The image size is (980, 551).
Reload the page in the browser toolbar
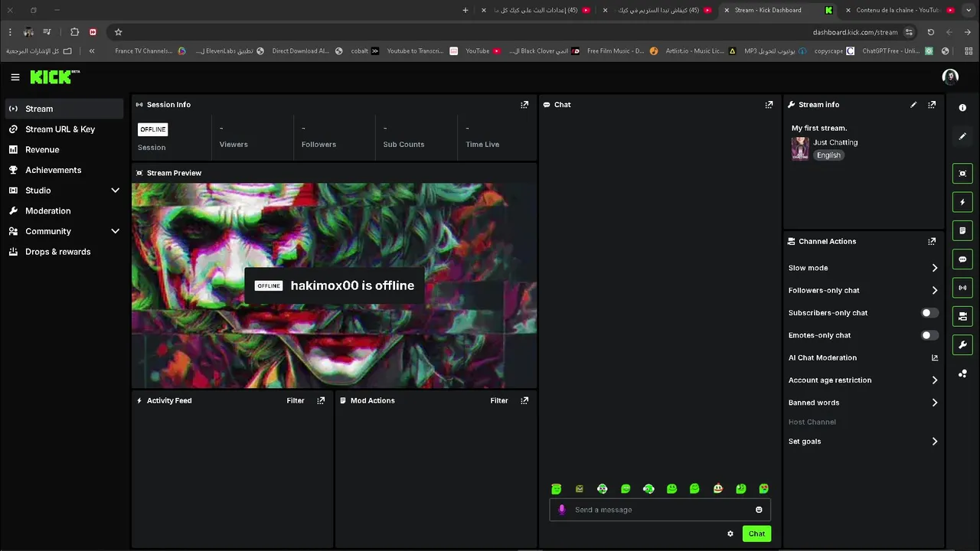click(930, 32)
